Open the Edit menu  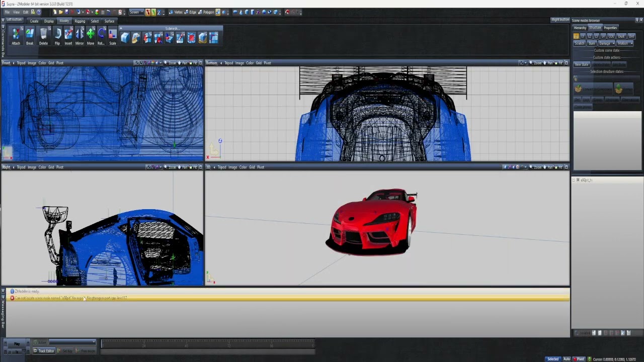[26, 12]
